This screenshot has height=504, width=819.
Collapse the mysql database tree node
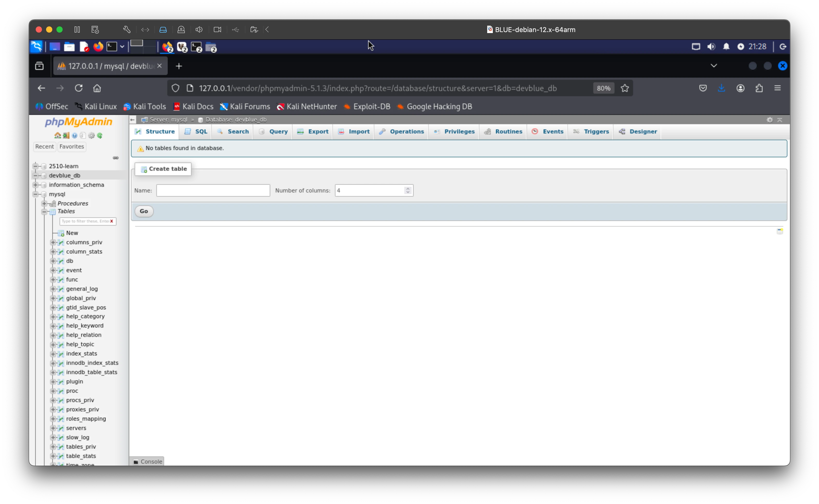pyautogui.click(x=35, y=194)
